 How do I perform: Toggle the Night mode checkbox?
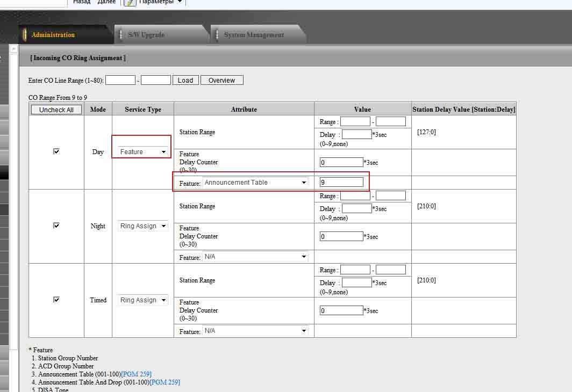(x=56, y=226)
